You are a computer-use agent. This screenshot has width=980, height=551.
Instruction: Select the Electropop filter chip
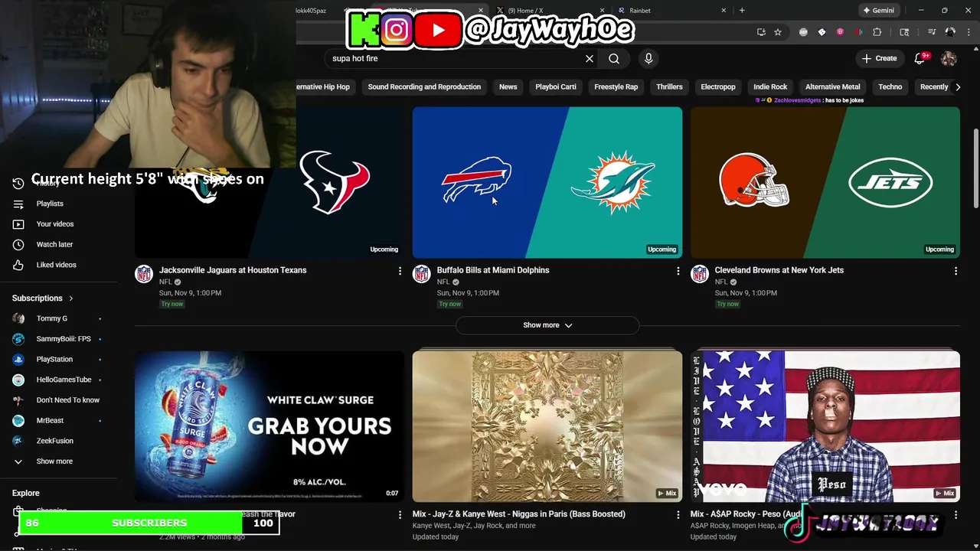click(718, 86)
